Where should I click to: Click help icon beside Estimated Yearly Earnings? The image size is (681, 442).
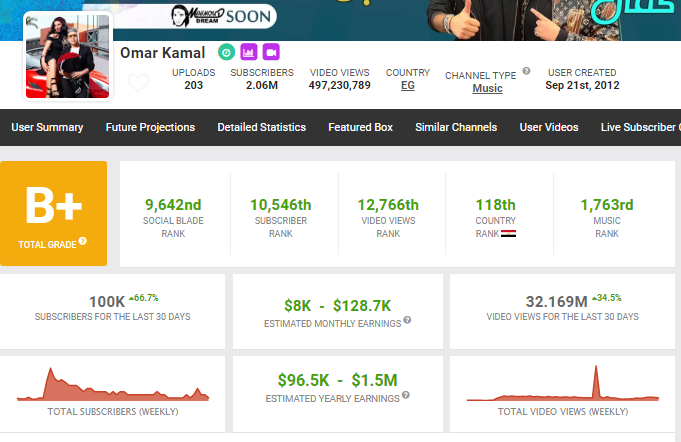coord(404,398)
